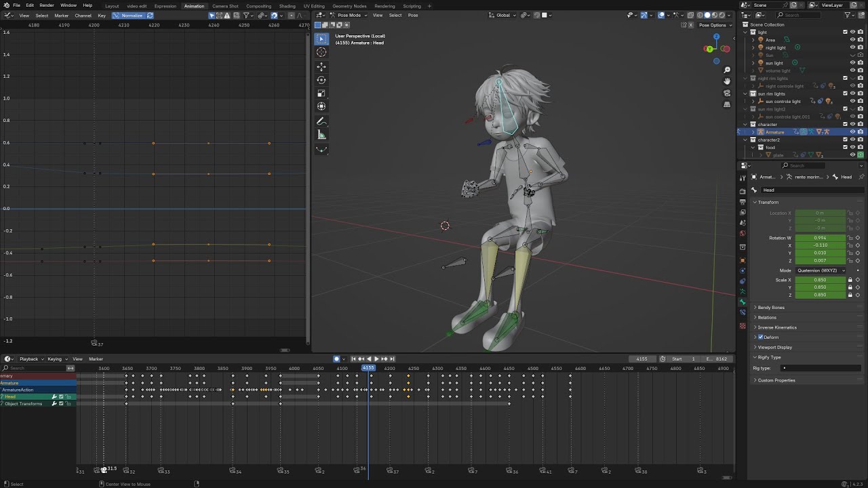
Task: Select the Annotate pencil tool
Action: 321,121
